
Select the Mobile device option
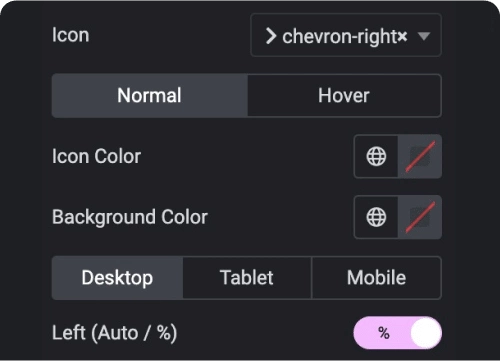click(377, 278)
